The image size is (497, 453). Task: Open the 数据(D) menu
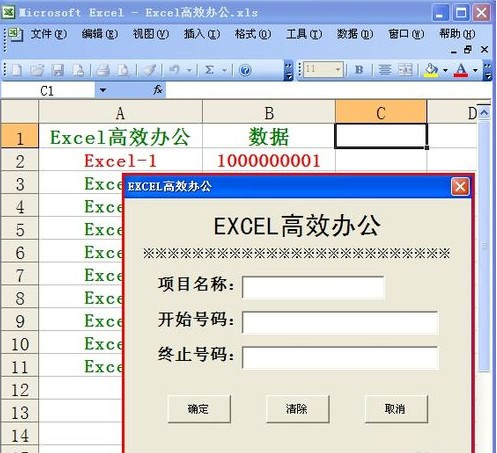pos(355,34)
